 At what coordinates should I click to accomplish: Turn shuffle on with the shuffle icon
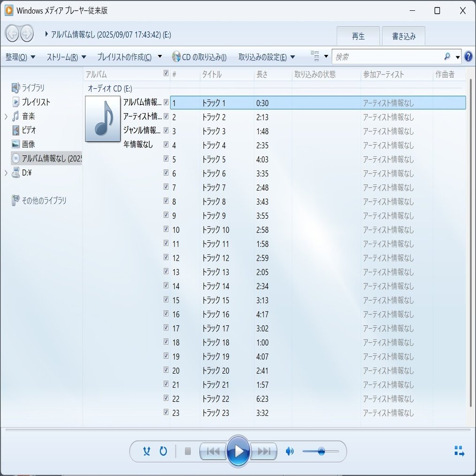[146, 452]
